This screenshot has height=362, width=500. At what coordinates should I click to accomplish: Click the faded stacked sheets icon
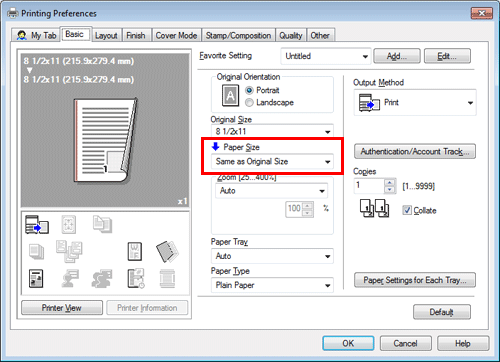(x=36, y=252)
